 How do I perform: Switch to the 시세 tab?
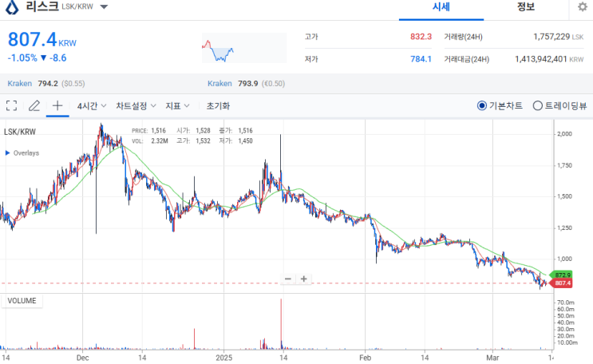coord(441,7)
